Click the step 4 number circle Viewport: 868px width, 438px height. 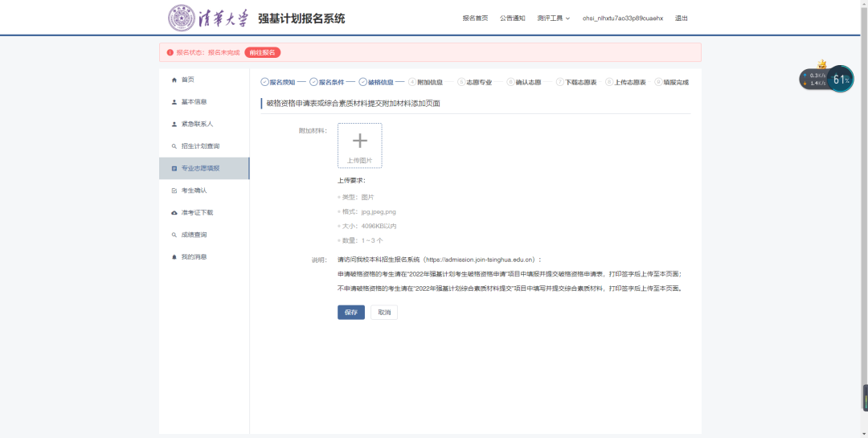click(412, 82)
